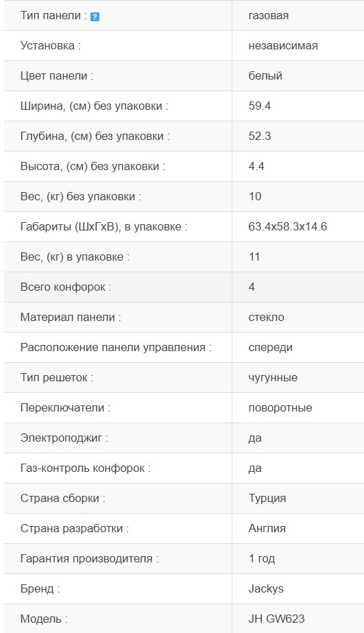Click the Цвет панели value белый

pyautogui.click(x=265, y=76)
